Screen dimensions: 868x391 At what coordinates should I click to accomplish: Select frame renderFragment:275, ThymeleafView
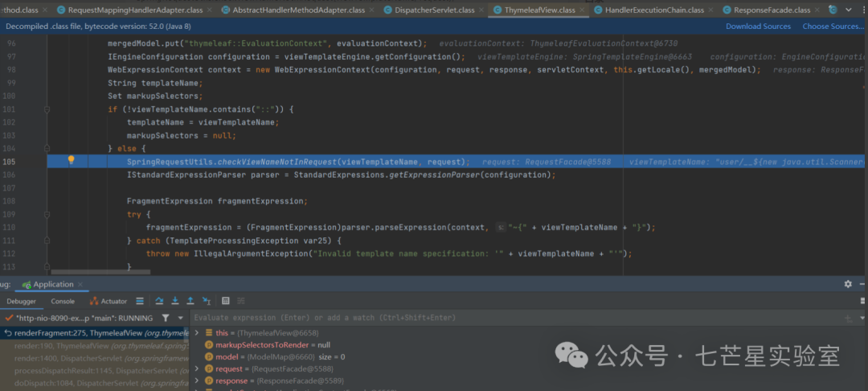click(x=94, y=333)
